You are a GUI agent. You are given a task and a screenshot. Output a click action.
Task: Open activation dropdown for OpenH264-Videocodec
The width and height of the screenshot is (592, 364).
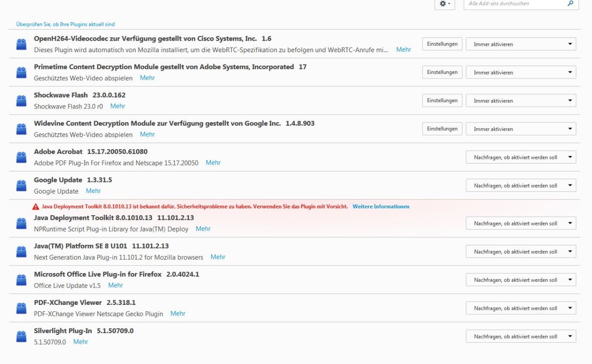(521, 44)
